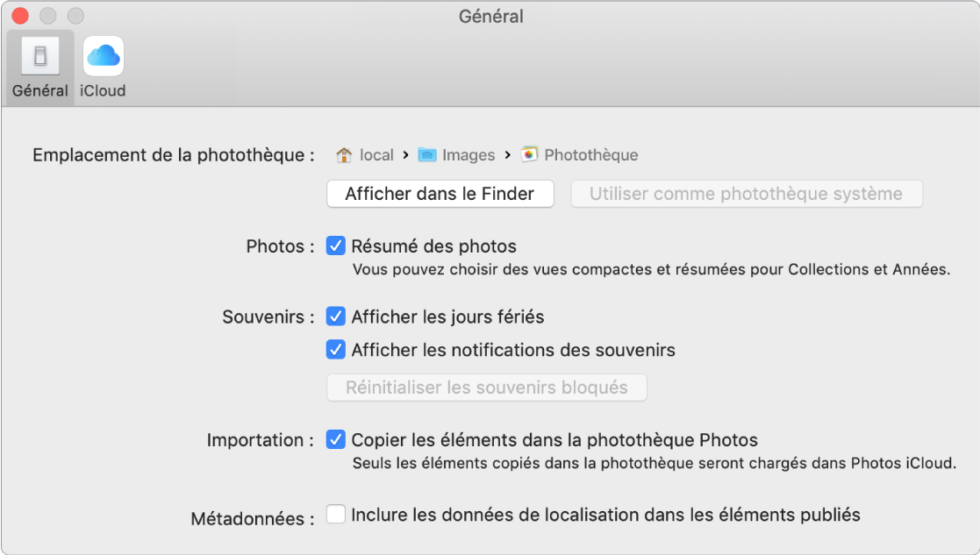Enable Inclure les données de localisation
Viewport: 980px width, 555px height.
tap(335, 515)
